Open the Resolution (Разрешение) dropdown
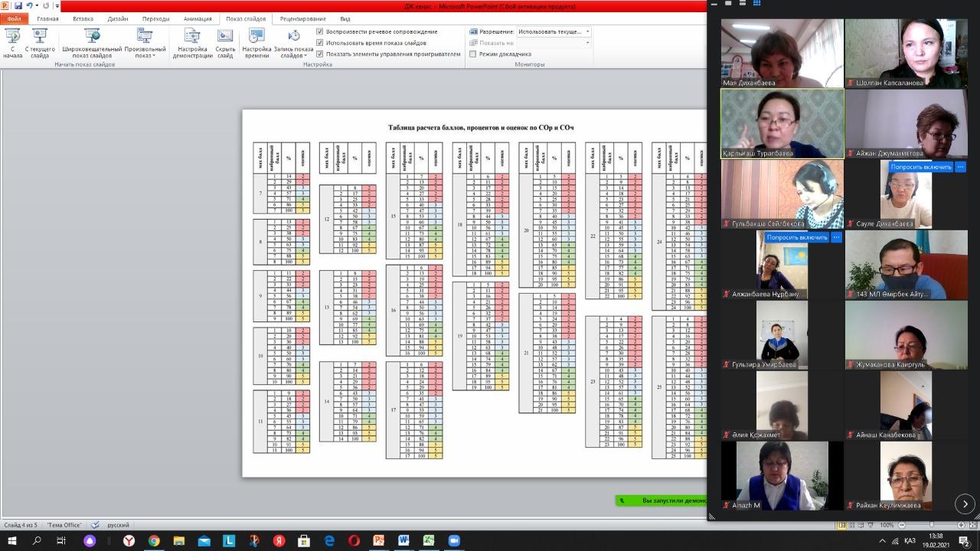The width and height of the screenshot is (980, 551). (554, 32)
